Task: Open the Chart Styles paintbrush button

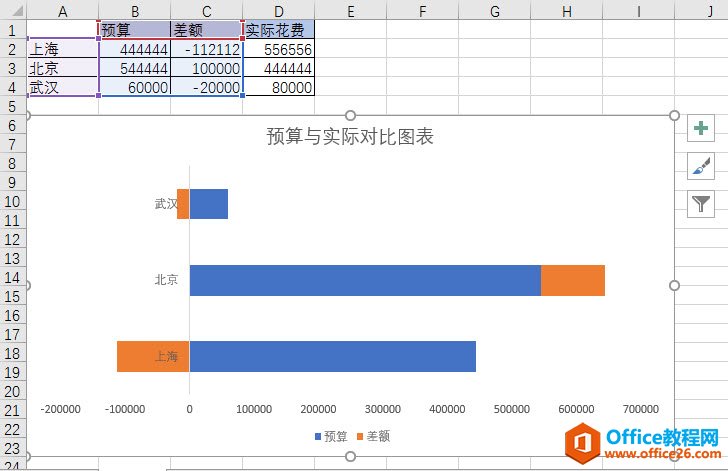Action: (702, 166)
